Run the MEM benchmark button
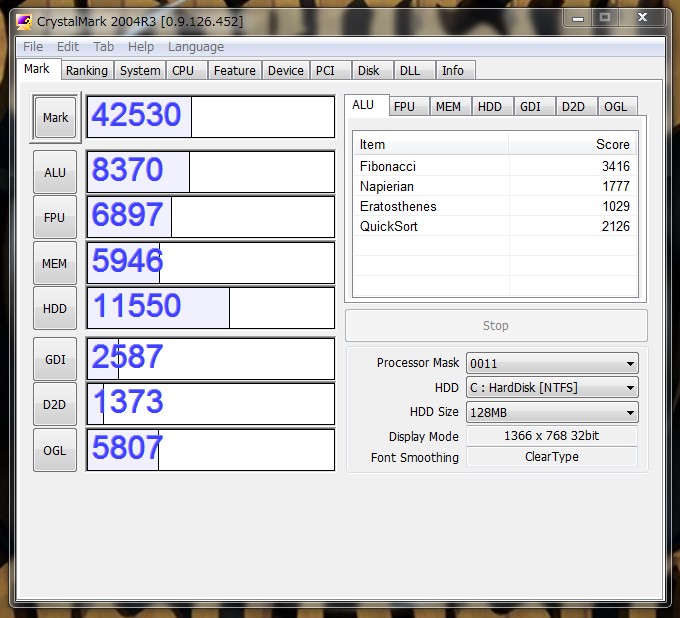This screenshot has width=680, height=618. click(55, 263)
